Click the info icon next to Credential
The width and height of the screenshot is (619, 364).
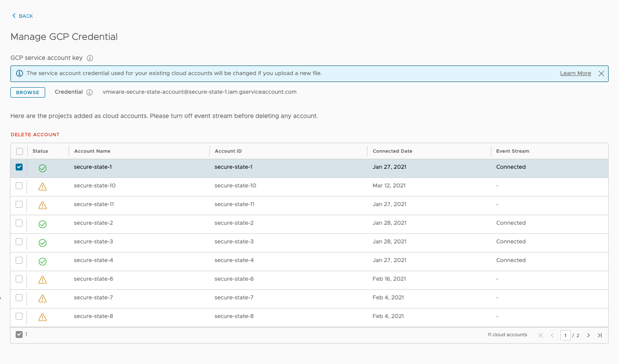click(x=90, y=92)
